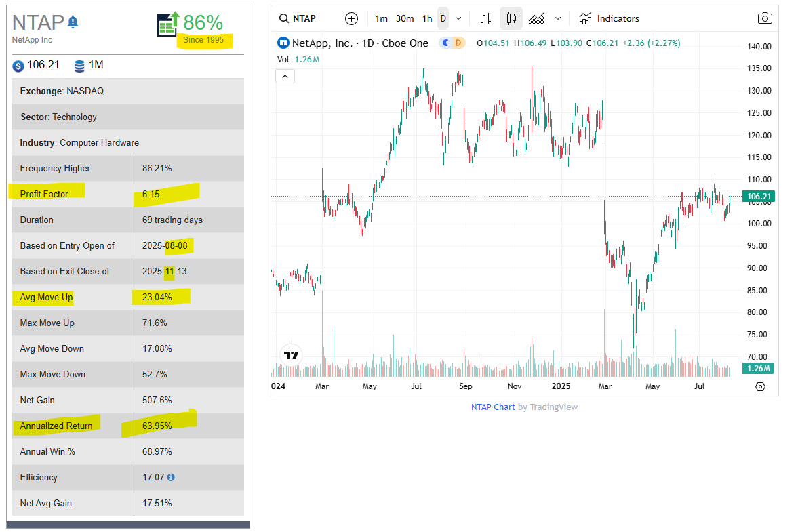This screenshot has width=798, height=532.
Task: Take a chart snapshot with the camera icon
Action: coord(765,19)
